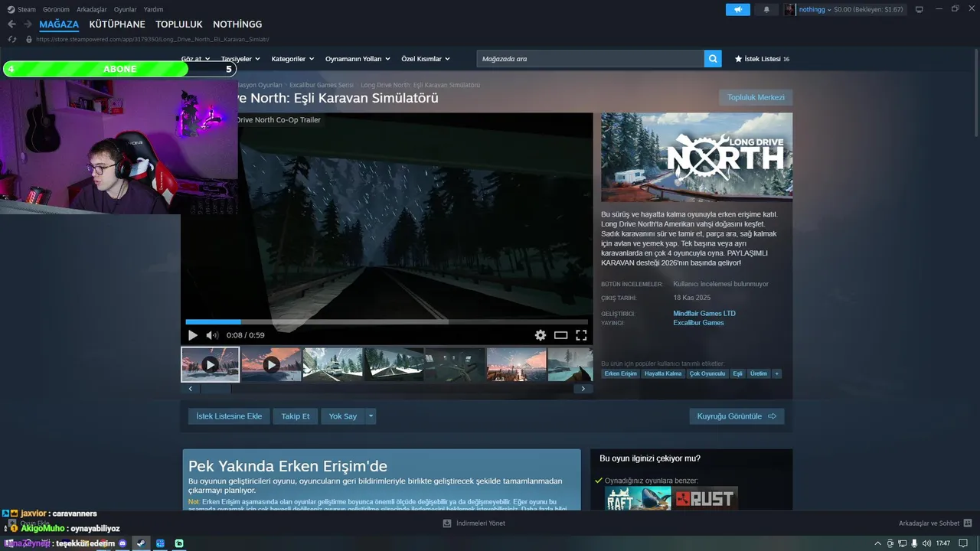980x551 pixels.
Task: Go back with the navigation arrow
Action: 11,24
